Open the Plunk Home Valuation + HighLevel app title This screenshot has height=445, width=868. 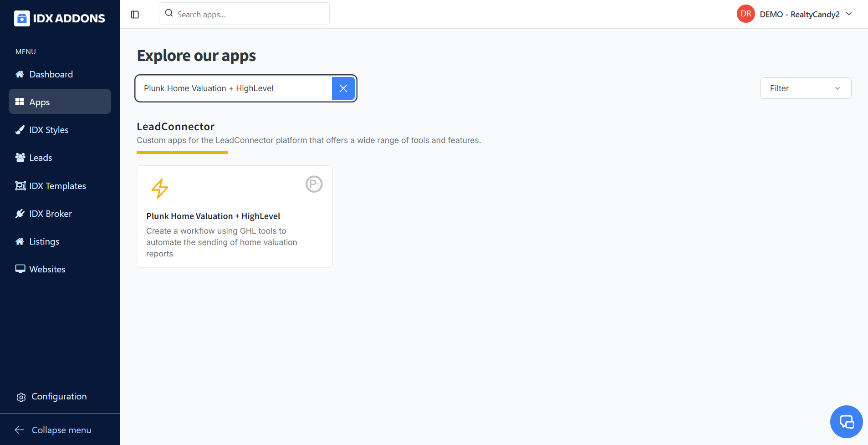click(x=213, y=216)
